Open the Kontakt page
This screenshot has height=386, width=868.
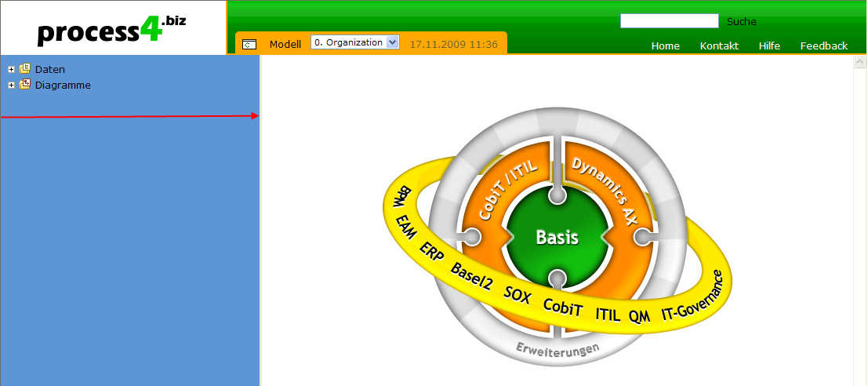(719, 46)
